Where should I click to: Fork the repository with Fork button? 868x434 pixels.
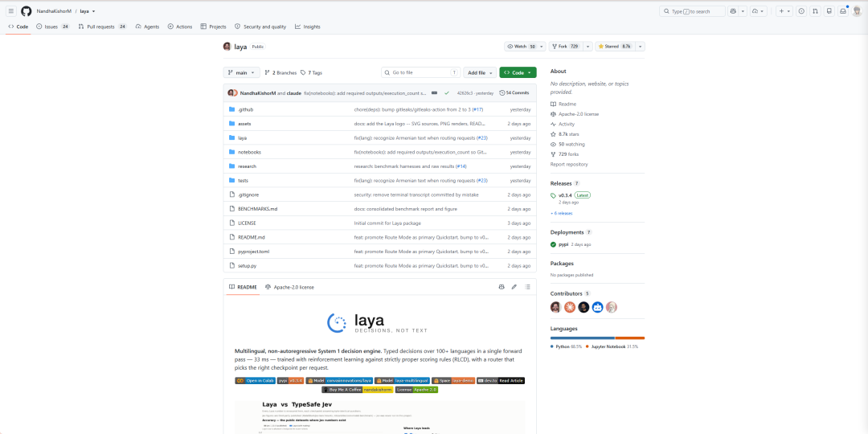point(566,47)
